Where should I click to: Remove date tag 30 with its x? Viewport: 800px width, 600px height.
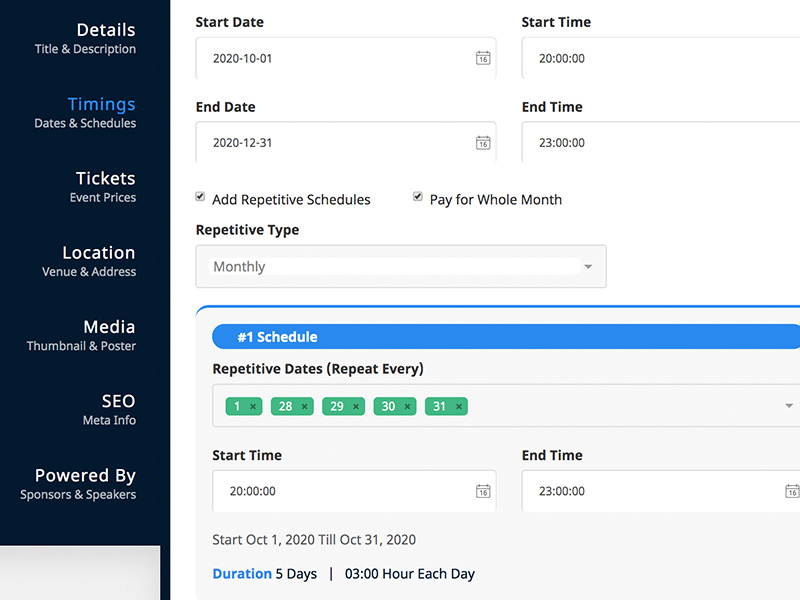click(x=407, y=407)
